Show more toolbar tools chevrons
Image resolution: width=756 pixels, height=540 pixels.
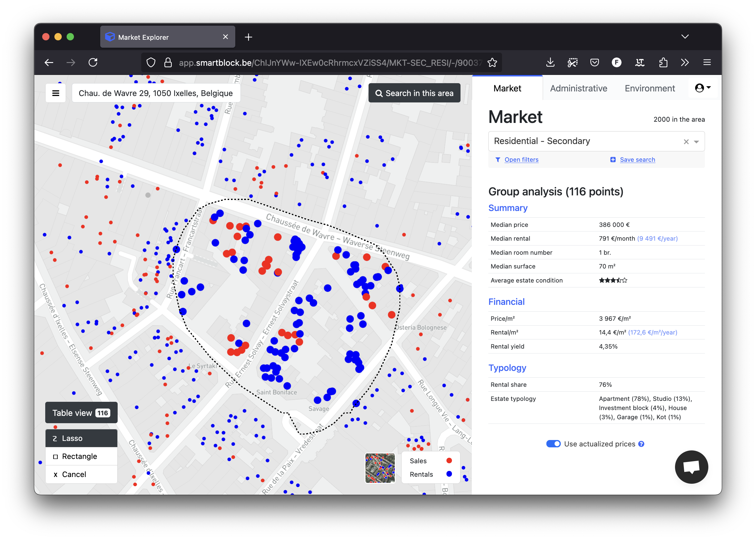[x=684, y=62]
